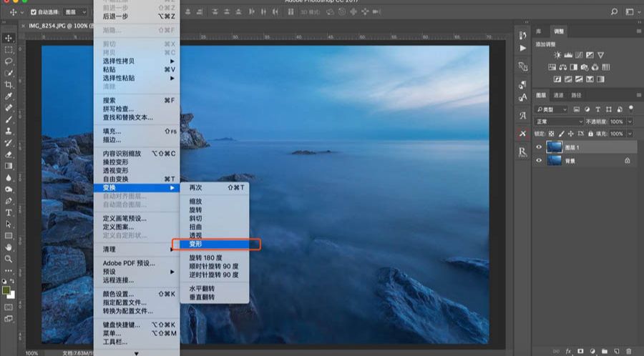The image size is (644, 356).
Task: Expand the 选择性拷贝 submenu
Action: 137,61
